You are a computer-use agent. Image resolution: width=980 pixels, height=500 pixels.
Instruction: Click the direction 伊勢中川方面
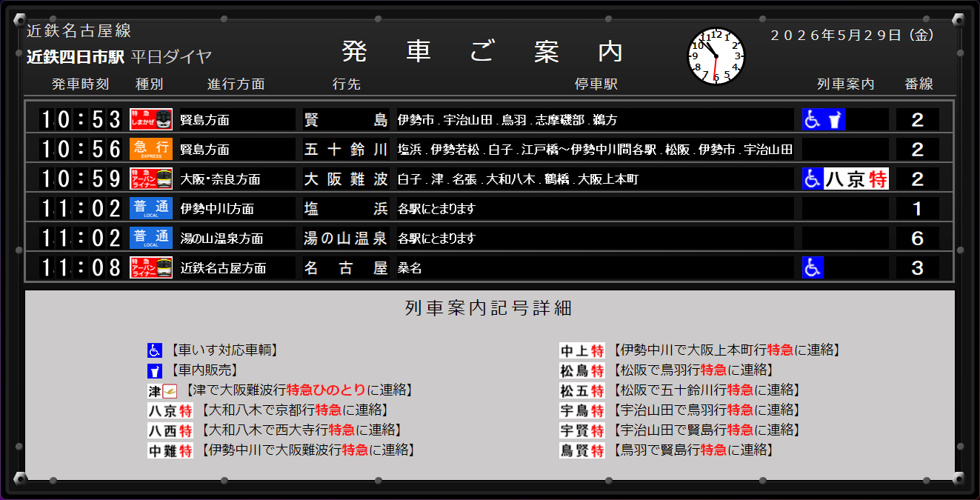tap(218, 209)
